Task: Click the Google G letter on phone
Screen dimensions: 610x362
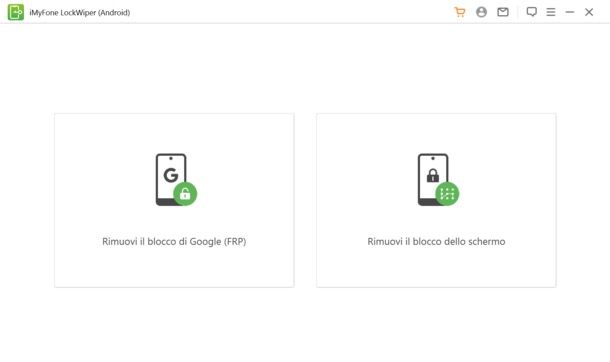Action: click(x=171, y=175)
